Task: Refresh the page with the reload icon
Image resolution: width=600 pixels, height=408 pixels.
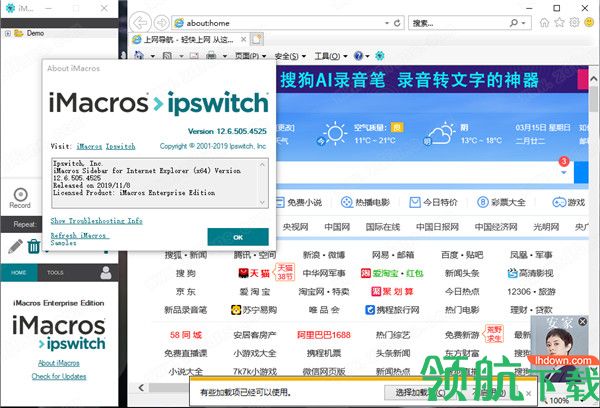Action: click(397, 23)
